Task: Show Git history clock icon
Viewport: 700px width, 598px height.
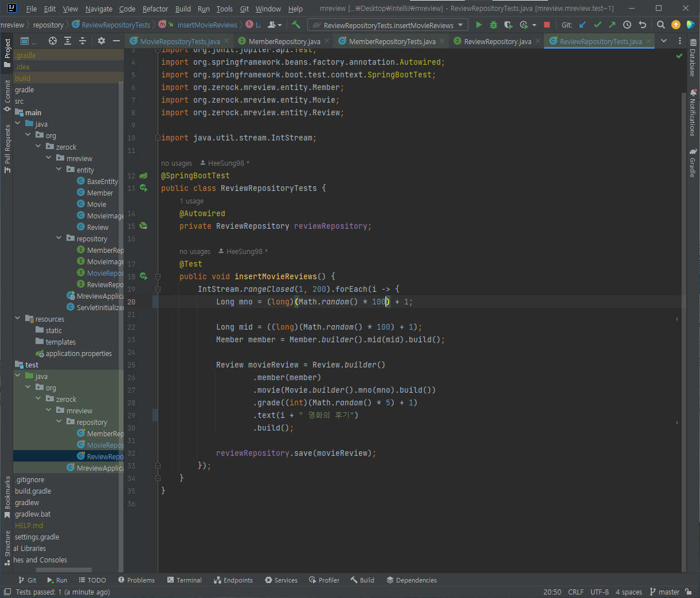Action: [627, 25]
